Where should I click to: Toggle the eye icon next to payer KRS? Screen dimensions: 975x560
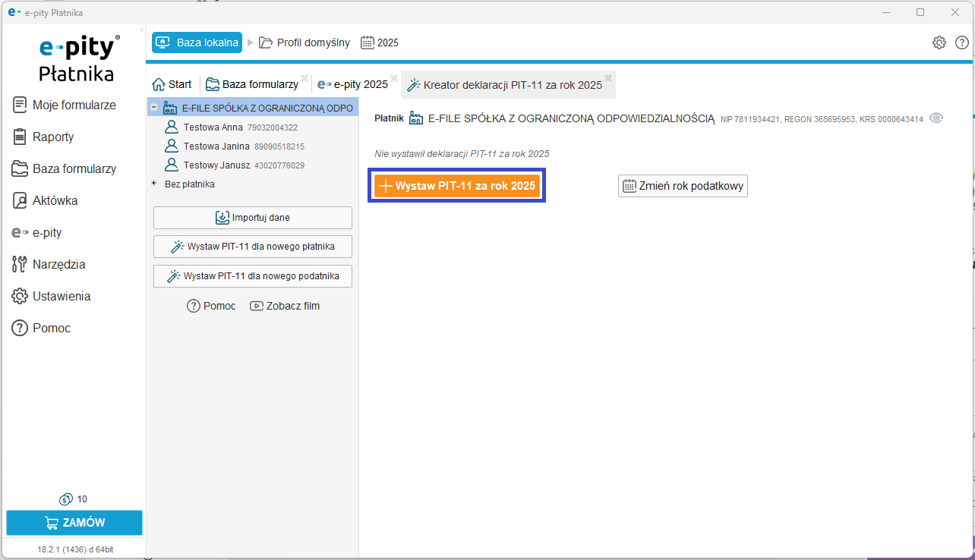point(936,118)
